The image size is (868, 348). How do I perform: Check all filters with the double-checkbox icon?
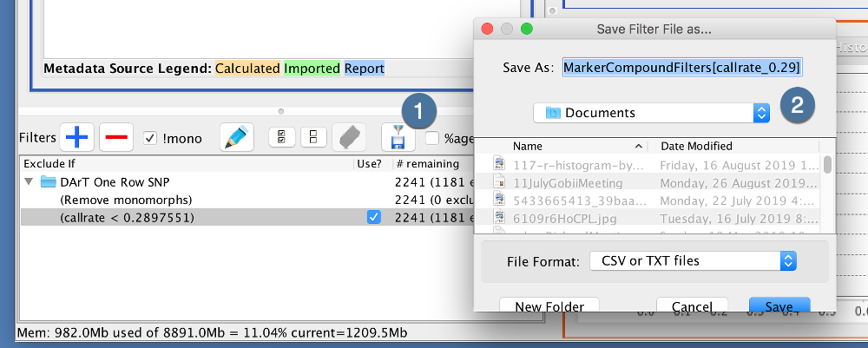[282, 137]
